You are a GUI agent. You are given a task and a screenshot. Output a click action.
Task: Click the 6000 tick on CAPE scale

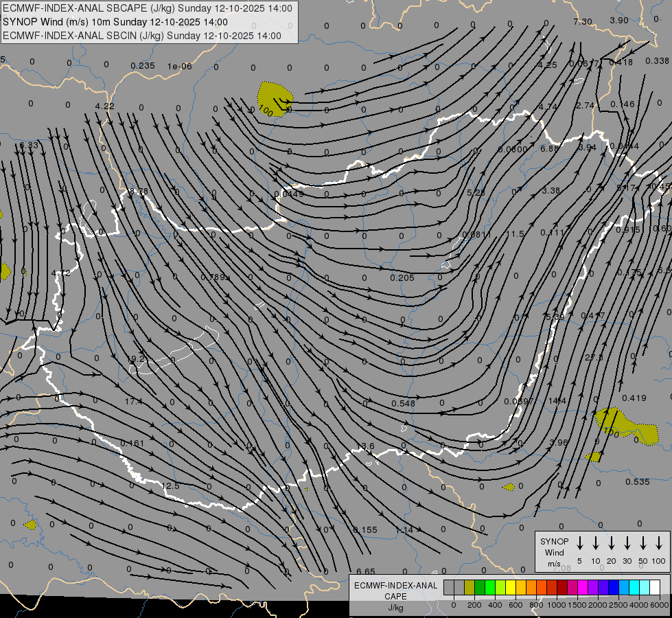660,605
